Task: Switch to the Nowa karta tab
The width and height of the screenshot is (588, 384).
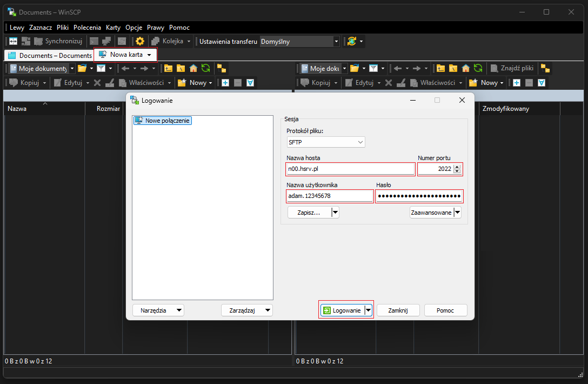Action: coord(125,54)
